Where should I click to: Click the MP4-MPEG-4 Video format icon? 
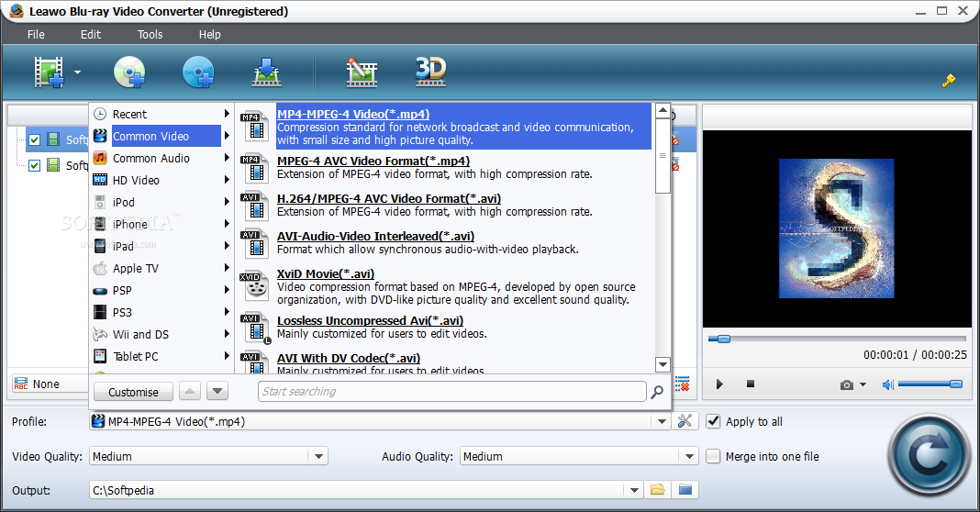click(x=254, y=125)
